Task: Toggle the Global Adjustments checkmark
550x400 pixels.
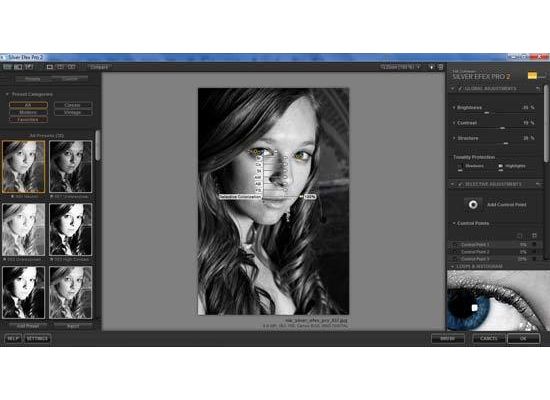Action: click(x=460, y=89)
